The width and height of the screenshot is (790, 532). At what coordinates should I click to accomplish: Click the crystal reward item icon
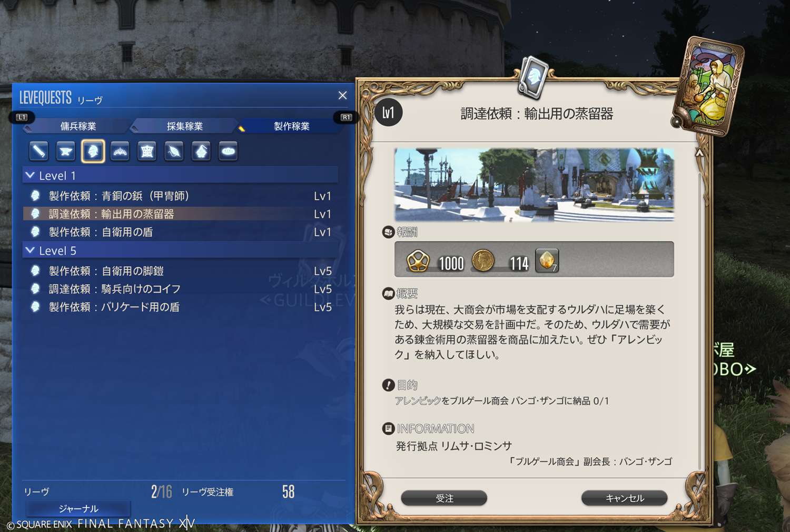[x=547, y=260]
